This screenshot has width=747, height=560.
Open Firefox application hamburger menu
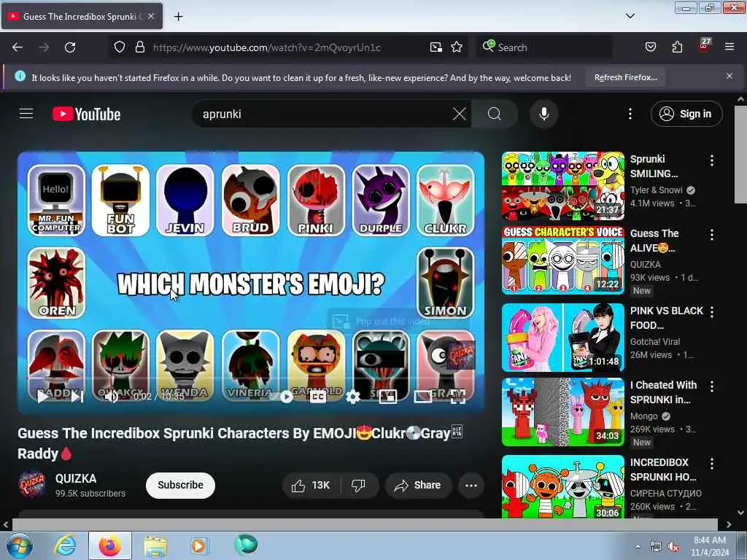click(729, 47)
